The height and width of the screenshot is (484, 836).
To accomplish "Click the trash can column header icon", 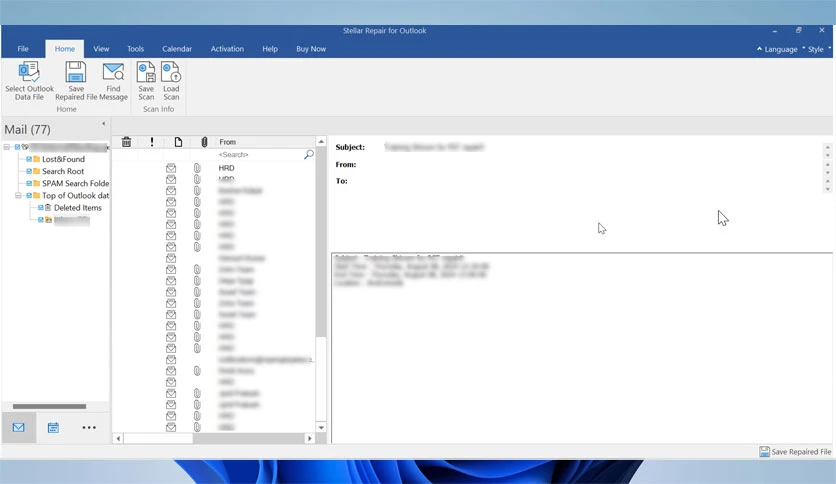I will click(x=126, y=142).
